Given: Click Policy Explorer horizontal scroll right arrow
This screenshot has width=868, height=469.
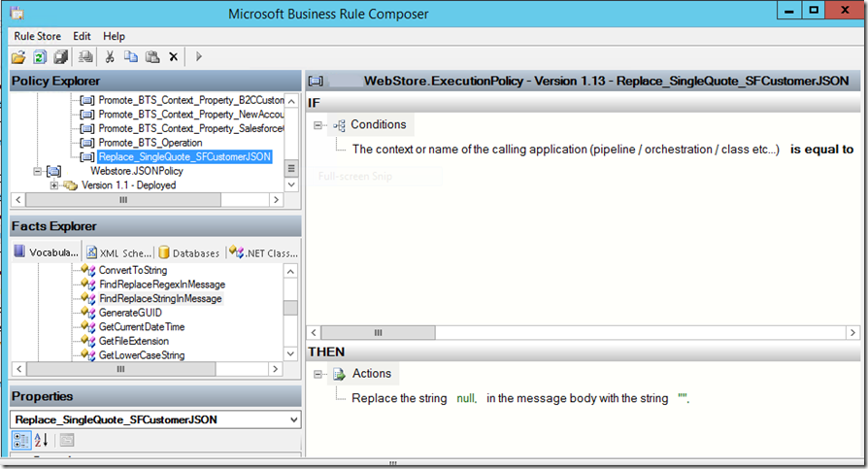Looking at the screenshot, I should [x=277, y=200].
